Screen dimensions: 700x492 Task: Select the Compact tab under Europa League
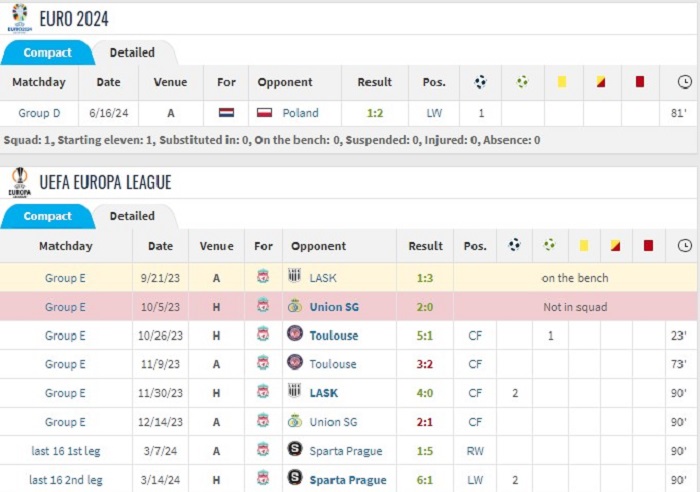click(x=47, y=216)
